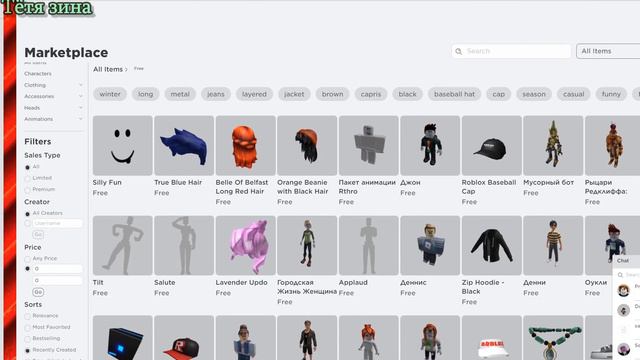Select the Most Favorited sort option
The width and height of the screenshot is (640, 360).
click(27, 327)
